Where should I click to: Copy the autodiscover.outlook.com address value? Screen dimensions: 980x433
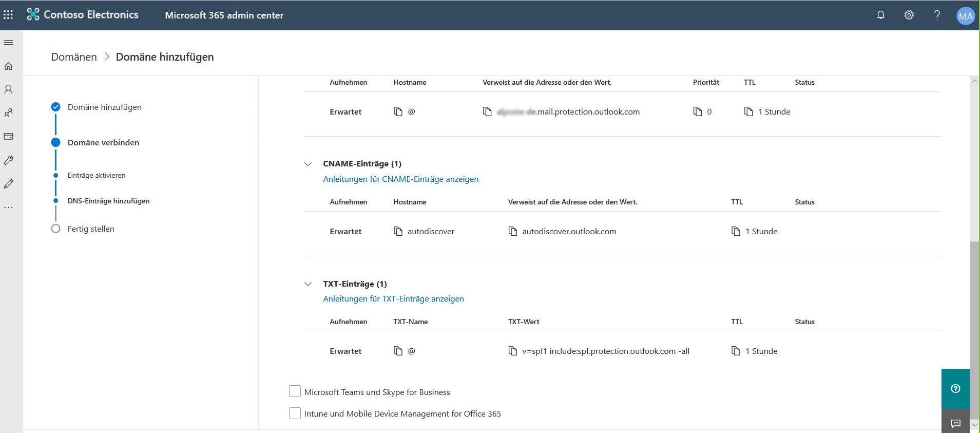pos(512,231)
